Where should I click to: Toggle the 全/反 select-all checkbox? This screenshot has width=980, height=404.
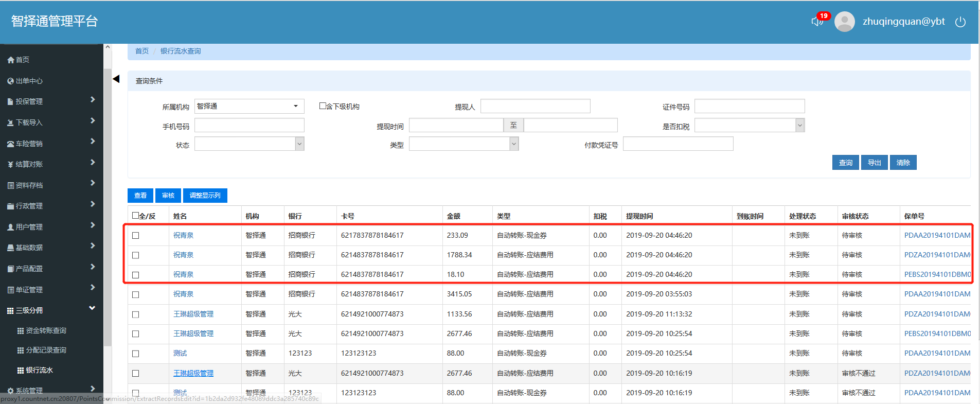[135, 216]
